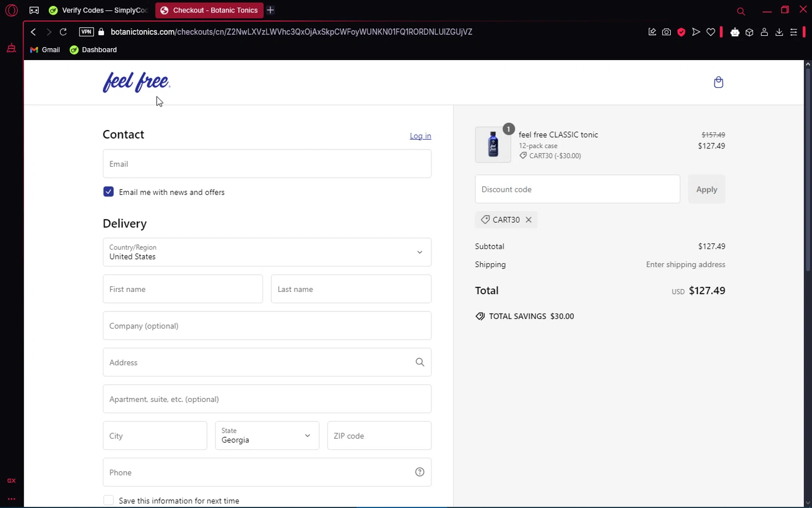This screenshot has height=508, width=812.
Task: Open the GX Corner sidebar icon
Action: 11,48
